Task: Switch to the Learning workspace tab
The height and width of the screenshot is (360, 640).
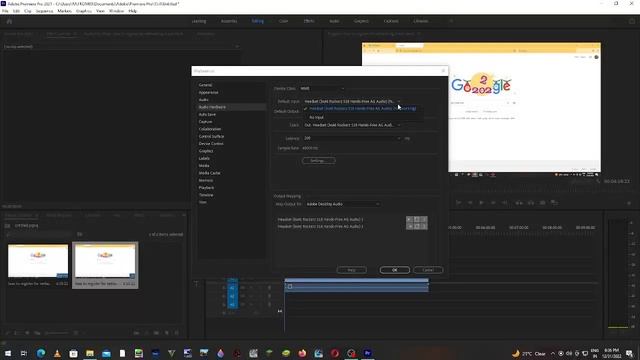Action: 199,21
